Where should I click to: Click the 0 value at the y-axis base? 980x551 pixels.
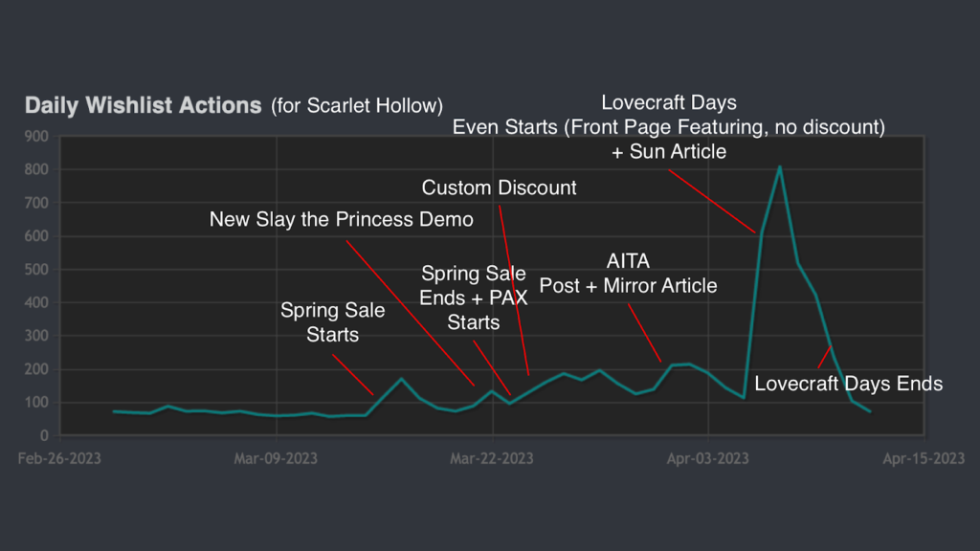44,435
